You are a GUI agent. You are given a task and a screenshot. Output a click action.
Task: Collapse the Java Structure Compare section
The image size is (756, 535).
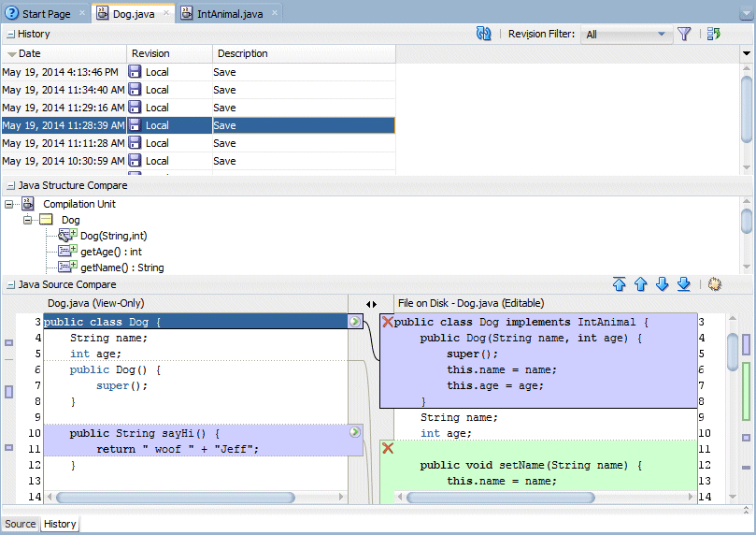tap(10, 186)
